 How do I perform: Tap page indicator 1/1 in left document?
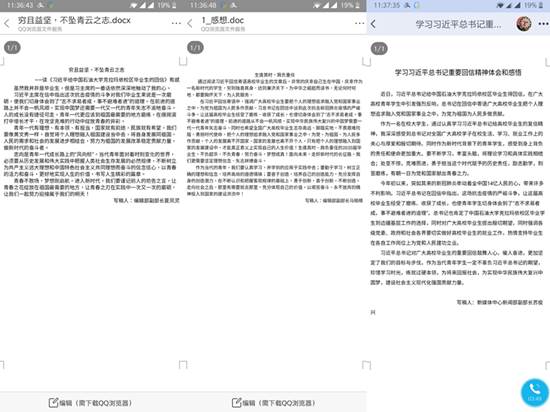click(x=12, y=47)
